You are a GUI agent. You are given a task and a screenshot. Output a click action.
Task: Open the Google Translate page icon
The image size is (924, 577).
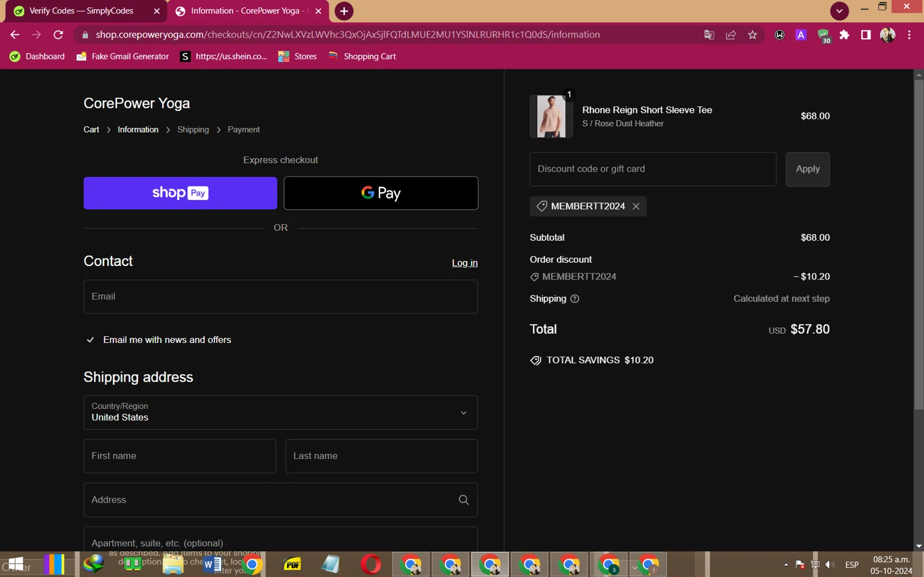tap(709, 35)
